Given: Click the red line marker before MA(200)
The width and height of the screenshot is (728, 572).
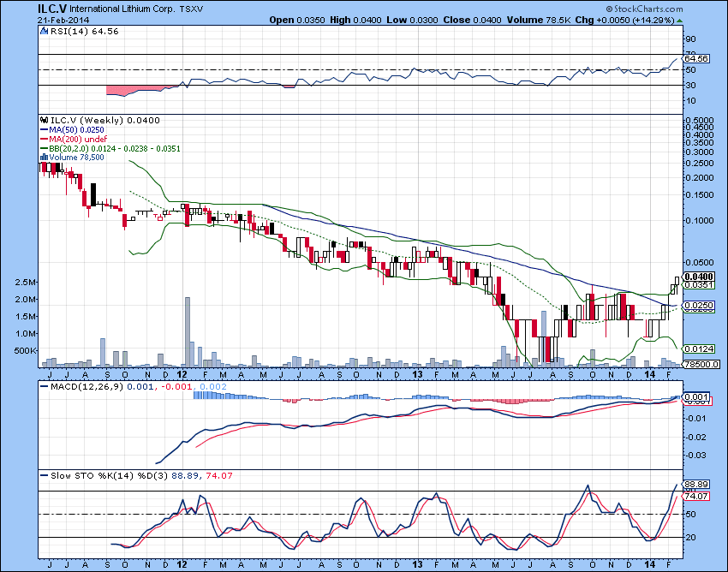Looking at the screenshot, I should (44, 140).
